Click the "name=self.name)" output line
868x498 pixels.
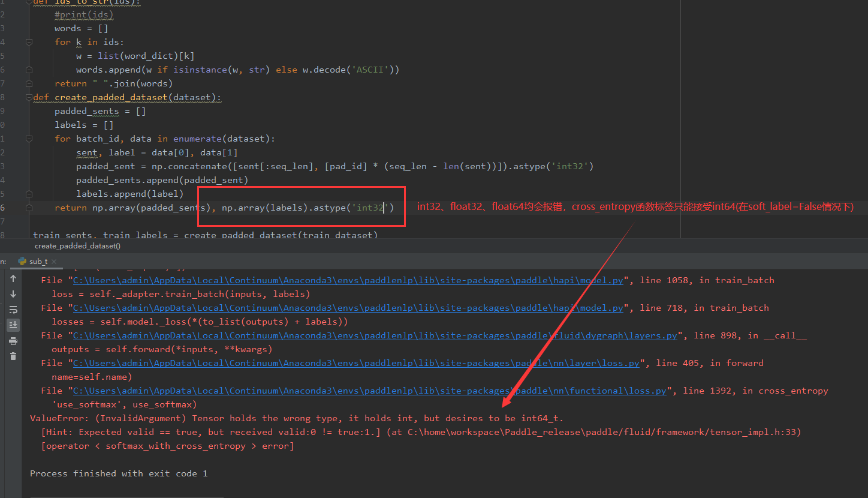pyautogui.click(x=92, y=377)
